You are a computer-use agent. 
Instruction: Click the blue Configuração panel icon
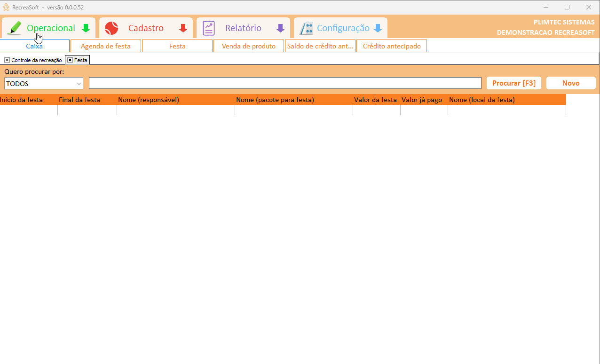307,28
